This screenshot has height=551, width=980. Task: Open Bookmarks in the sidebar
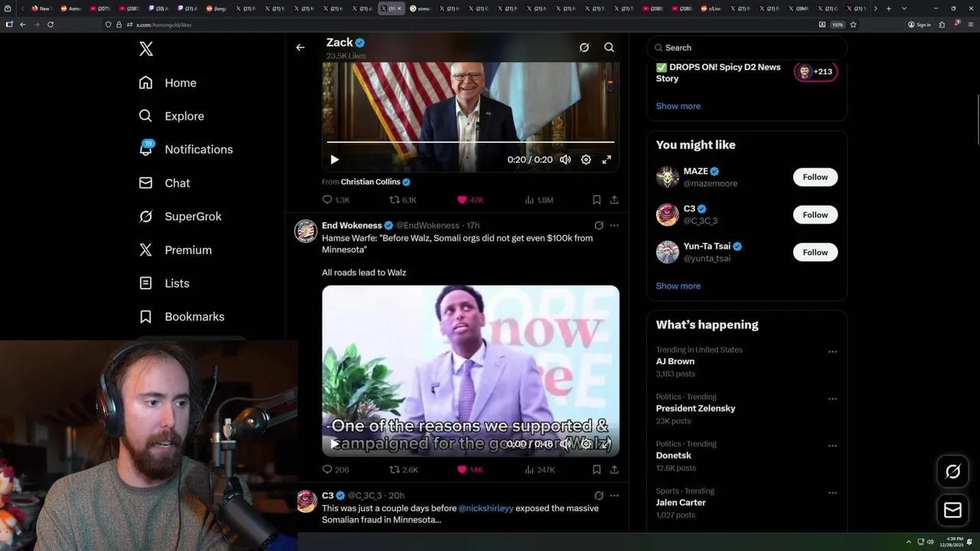181,317
